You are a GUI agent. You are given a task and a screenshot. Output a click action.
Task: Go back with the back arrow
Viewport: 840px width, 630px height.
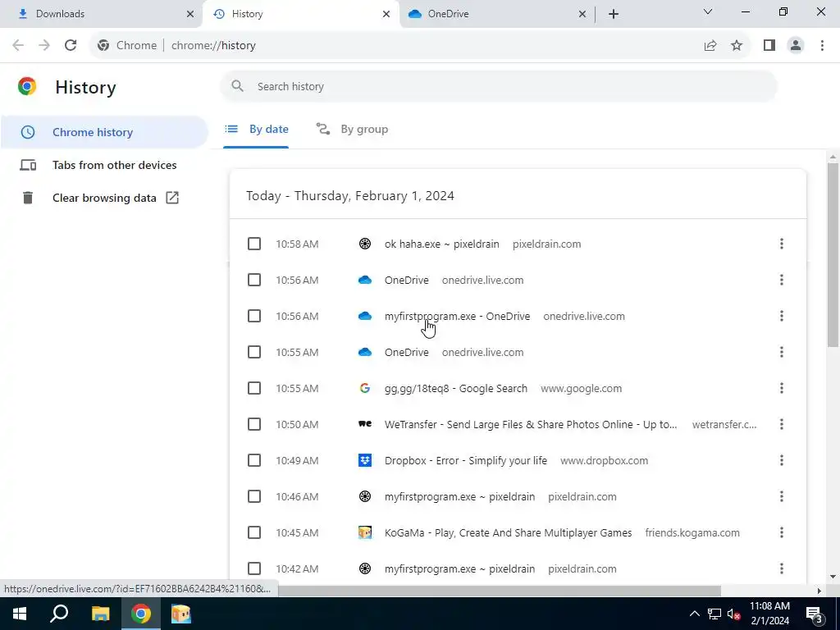pyautogui.click(x=18, y=46)
